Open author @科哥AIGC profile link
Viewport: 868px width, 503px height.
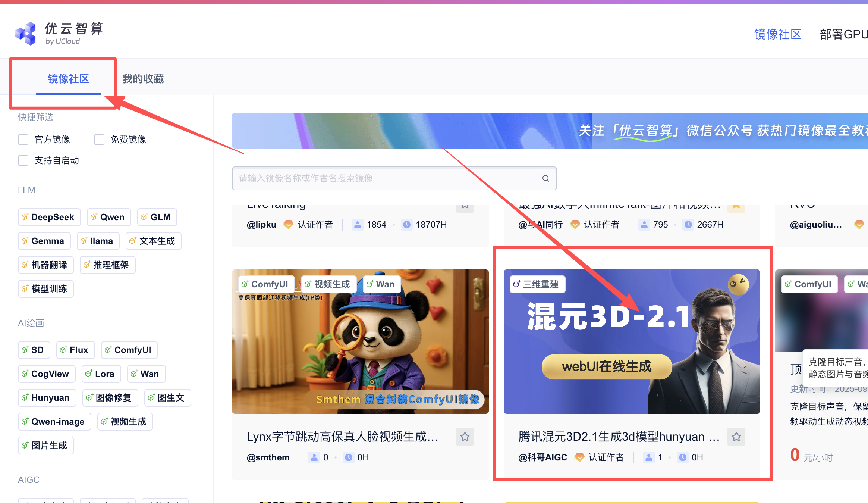click(x=542, y=457)
